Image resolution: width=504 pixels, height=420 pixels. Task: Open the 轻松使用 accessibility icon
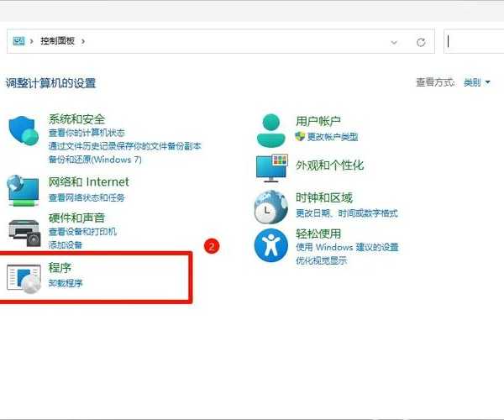pos(271,244)
